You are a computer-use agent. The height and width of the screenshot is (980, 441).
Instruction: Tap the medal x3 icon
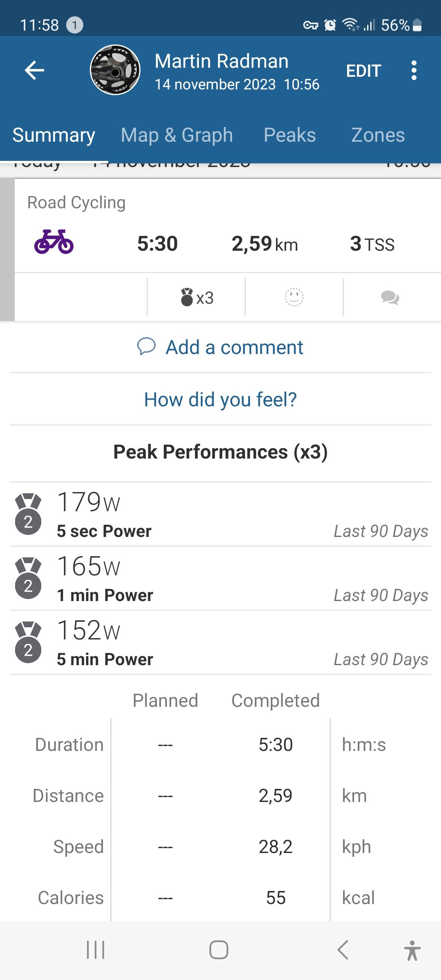(x=196, y=297)
